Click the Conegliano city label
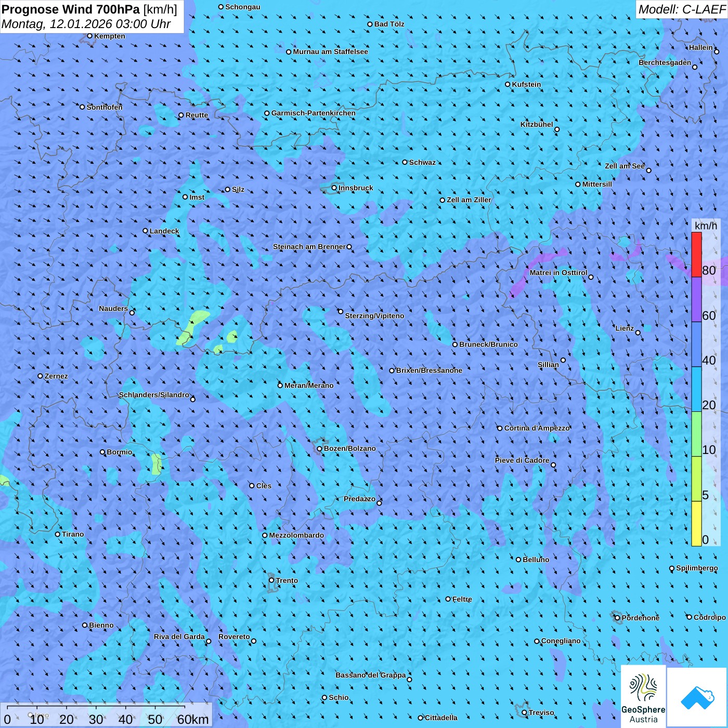This screenshot has width=728, height=728. 561,641
